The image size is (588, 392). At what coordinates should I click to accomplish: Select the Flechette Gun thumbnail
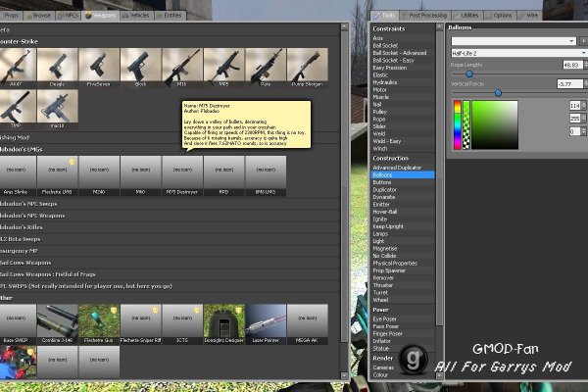click(x=99, y=324)
